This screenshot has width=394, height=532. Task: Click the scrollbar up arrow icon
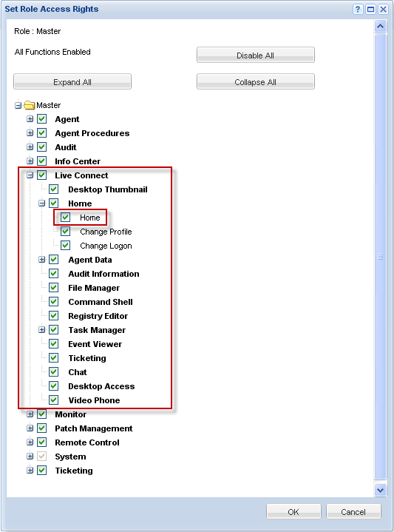380,26
